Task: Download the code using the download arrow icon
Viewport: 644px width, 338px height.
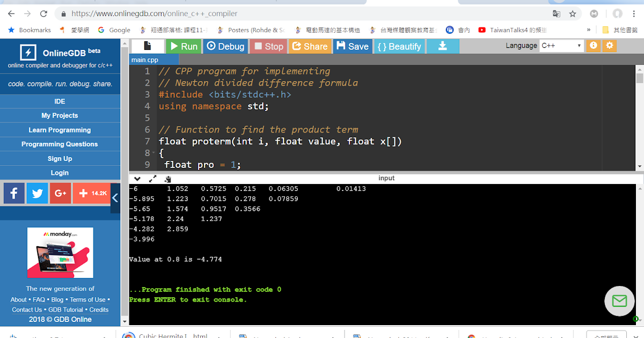Action: [x=443, y=47]
